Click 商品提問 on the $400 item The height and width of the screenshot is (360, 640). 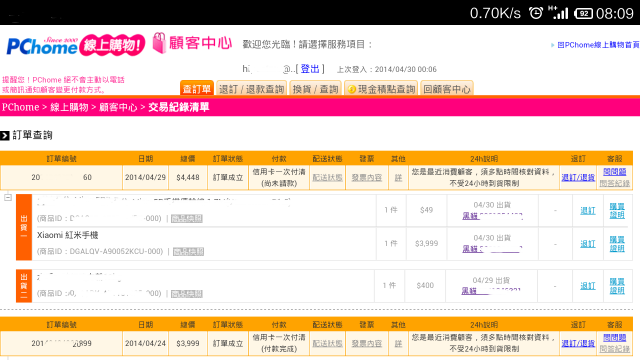tap(187, 293)
